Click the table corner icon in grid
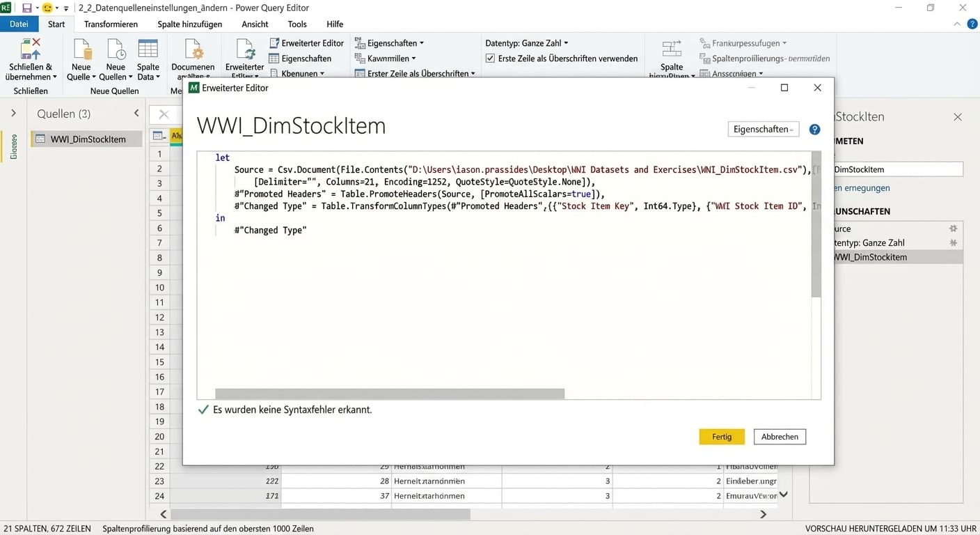 [158, 136]
